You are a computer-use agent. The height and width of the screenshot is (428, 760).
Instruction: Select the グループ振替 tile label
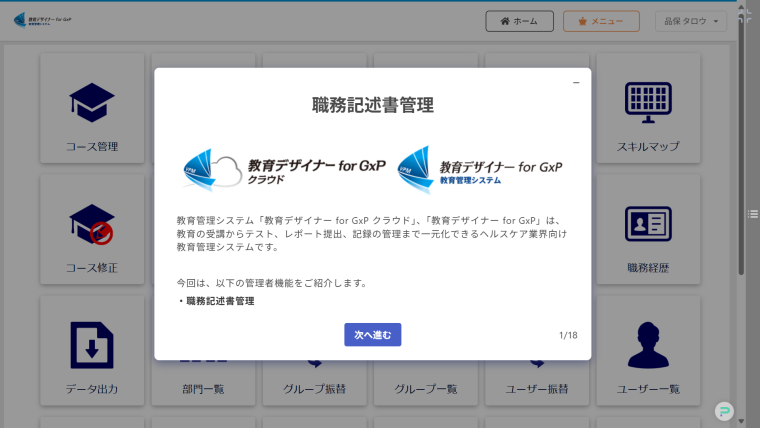coord(315,389)
